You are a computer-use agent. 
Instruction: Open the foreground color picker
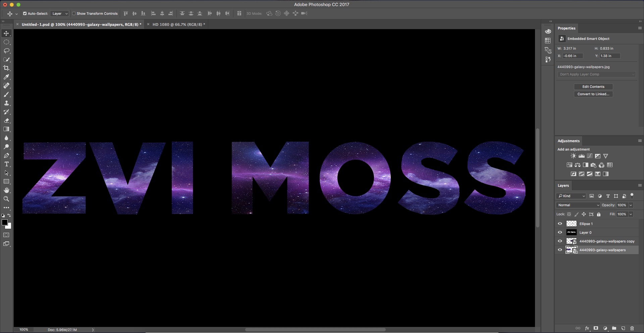point(4,223)
